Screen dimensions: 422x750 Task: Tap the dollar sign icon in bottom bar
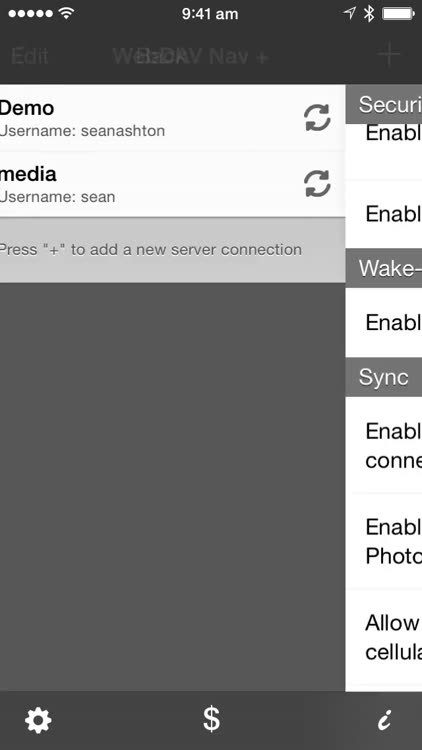(211, 719)
